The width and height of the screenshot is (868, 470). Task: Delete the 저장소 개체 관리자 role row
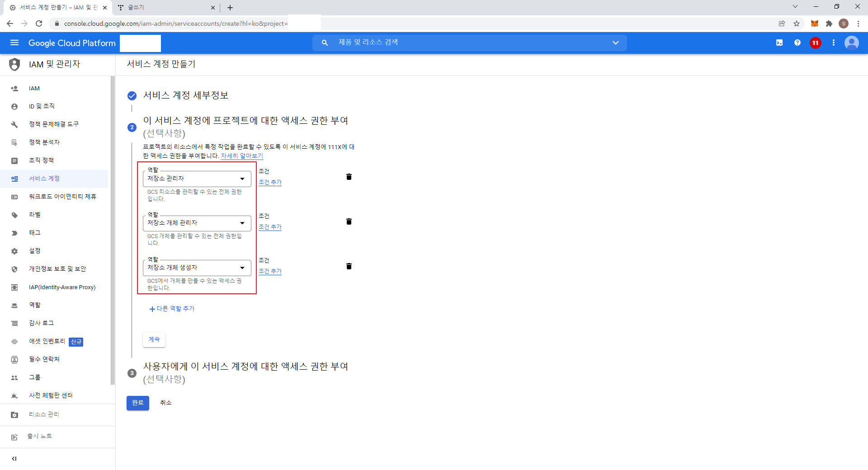click(349, 221)
